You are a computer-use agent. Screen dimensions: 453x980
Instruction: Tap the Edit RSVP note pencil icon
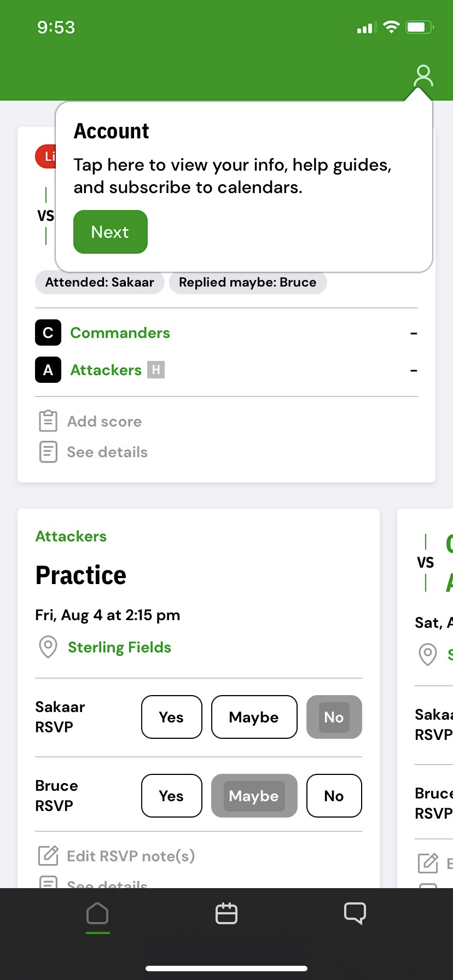[x=48, y=855]
